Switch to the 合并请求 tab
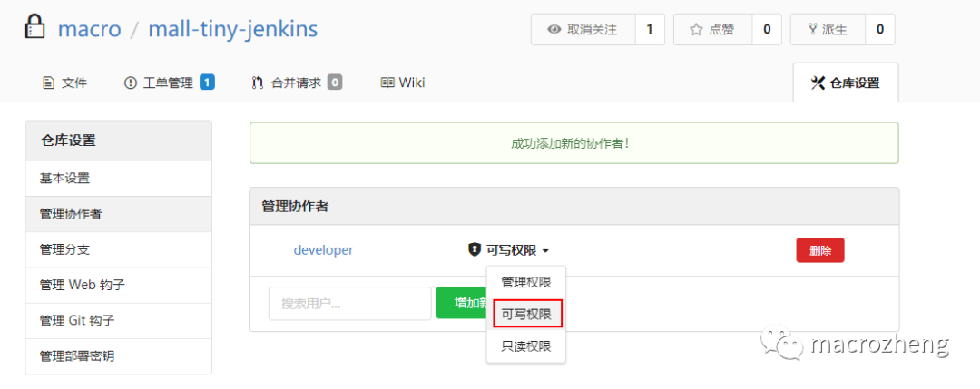Screen dimensions: 980x389 coord(297,83)
